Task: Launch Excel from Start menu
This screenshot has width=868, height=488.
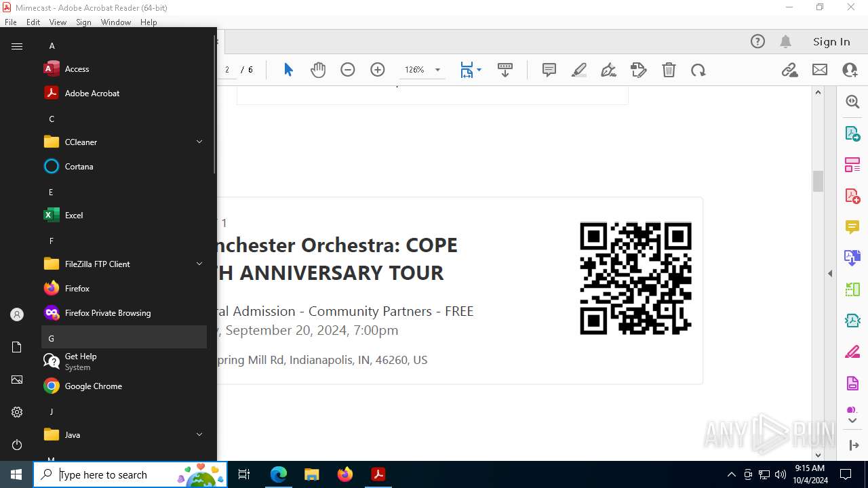Action: (x=124, y=216)
